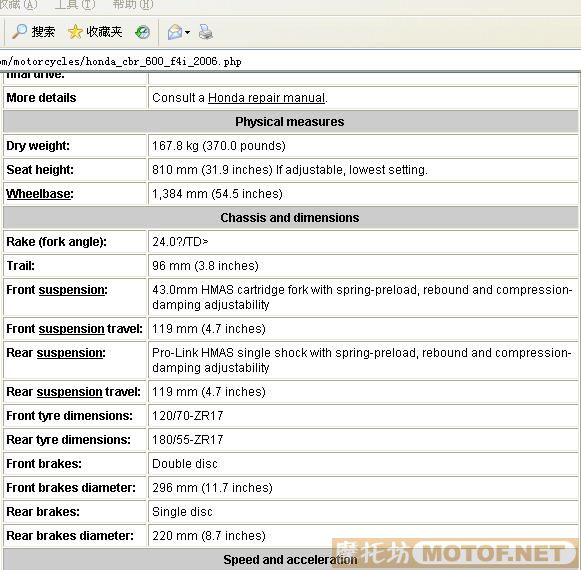
Task: Click '96 mm (3.8 inches)' trail value
Action: tap(205, 266)
